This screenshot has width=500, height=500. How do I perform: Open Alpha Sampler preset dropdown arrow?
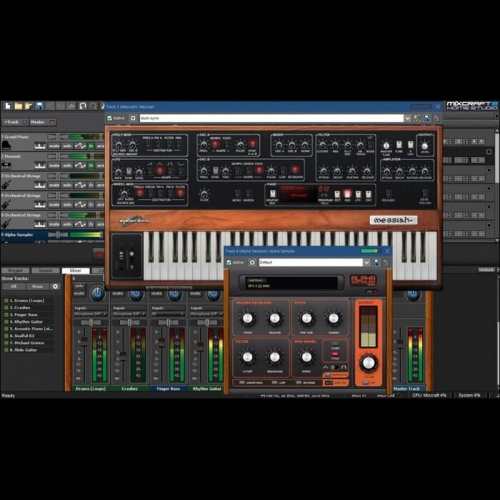tap(367, 262)
